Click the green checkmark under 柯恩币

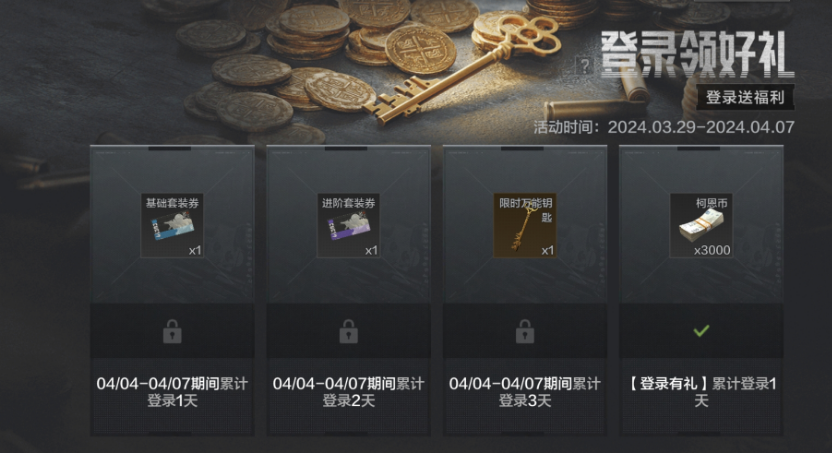701,331
